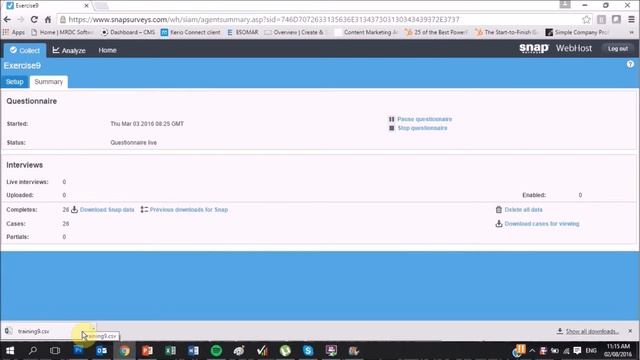Switch to Chrome in the taskbar
This screenshot has height=360, width=640.
(124, 351)
